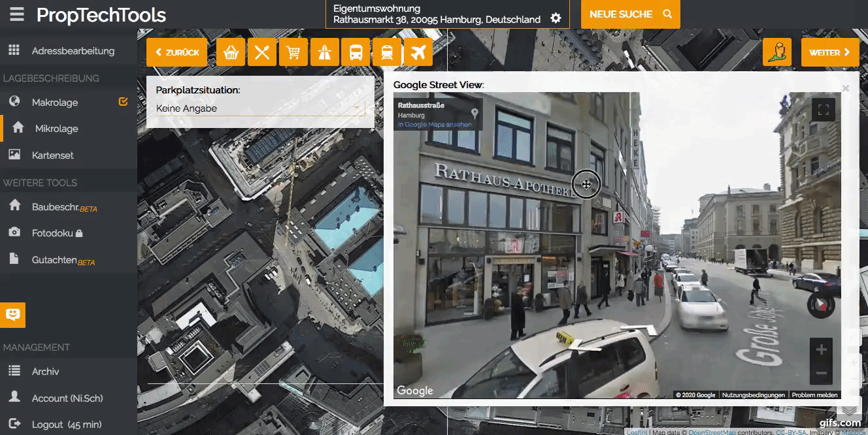Select the restaurants fork-and-knife icon
The image size is (868, 435).
[261, 52]
